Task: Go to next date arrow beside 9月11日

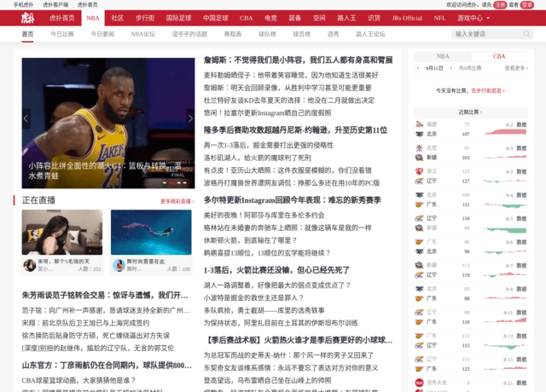Action: 451,68
